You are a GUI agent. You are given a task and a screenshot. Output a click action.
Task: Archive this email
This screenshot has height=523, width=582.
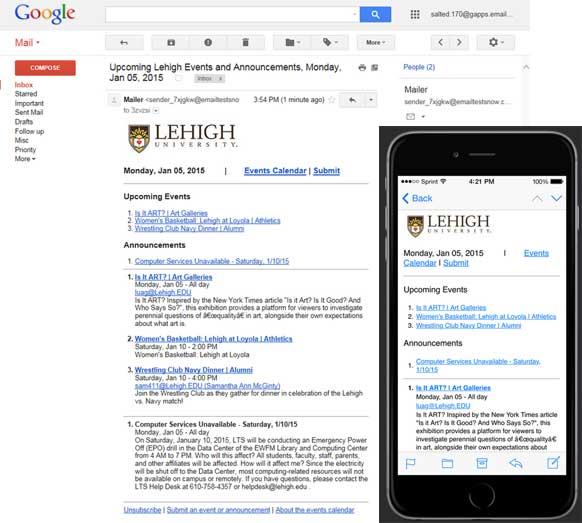pos(171,43)
